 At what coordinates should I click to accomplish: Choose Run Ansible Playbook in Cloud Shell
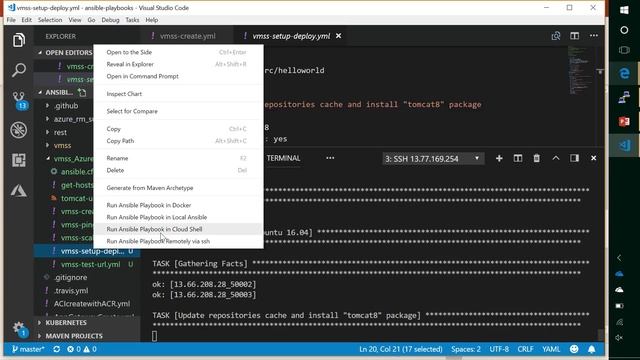(x=178, y=229)
